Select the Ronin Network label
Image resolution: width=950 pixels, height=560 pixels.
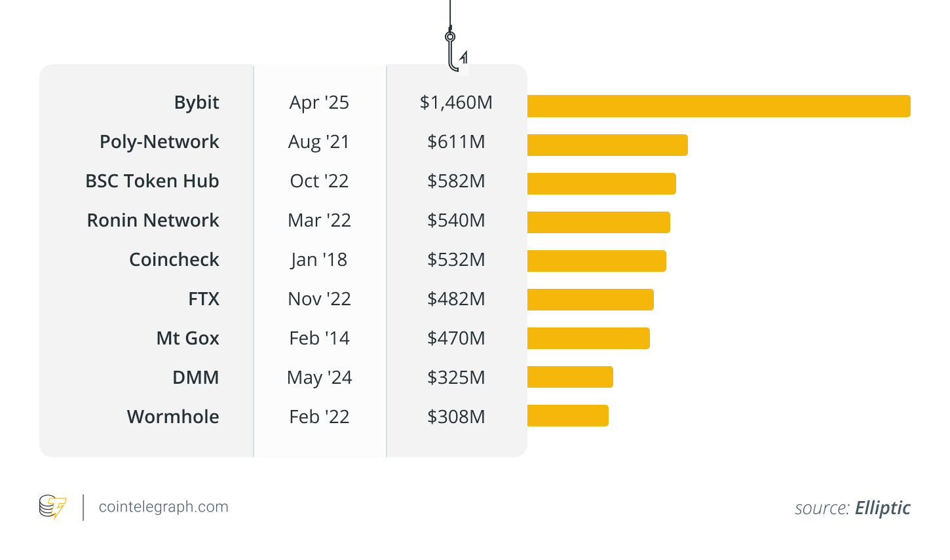(x=153, y=221)
